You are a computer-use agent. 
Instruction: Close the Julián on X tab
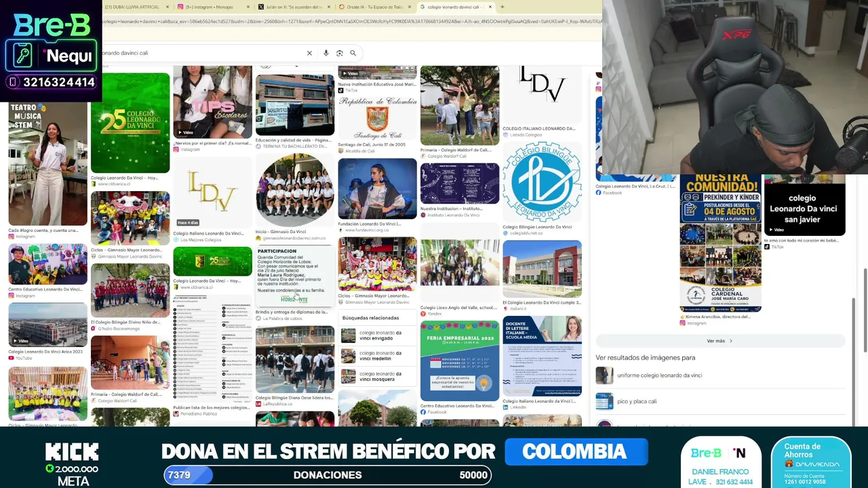pos(330,7)
